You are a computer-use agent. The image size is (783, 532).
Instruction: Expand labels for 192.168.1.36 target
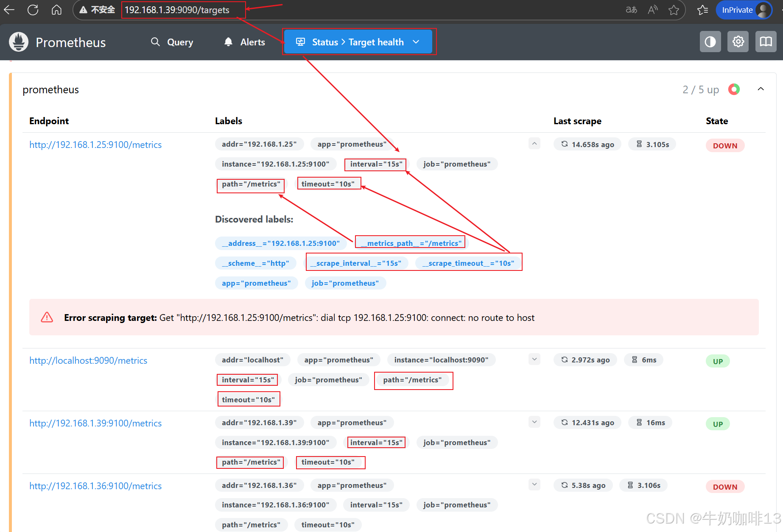(534, 485)
